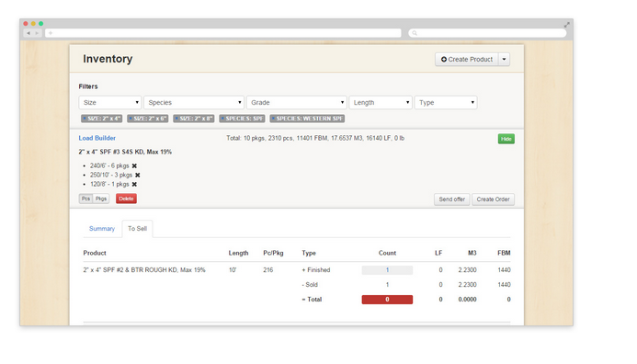Screen dimensions: 637x364
Task: Click the browser back arrow
Action: [28, 33]
